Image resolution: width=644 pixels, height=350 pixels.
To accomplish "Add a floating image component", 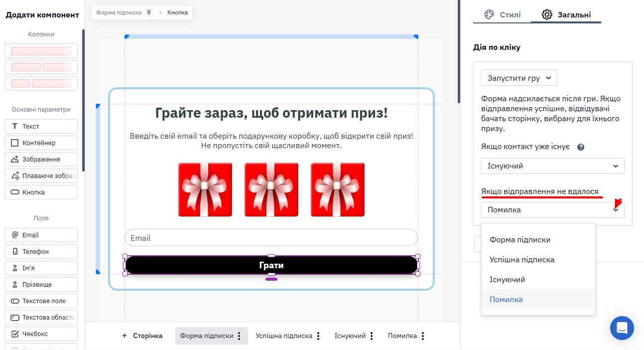I will tap(41, 175).
